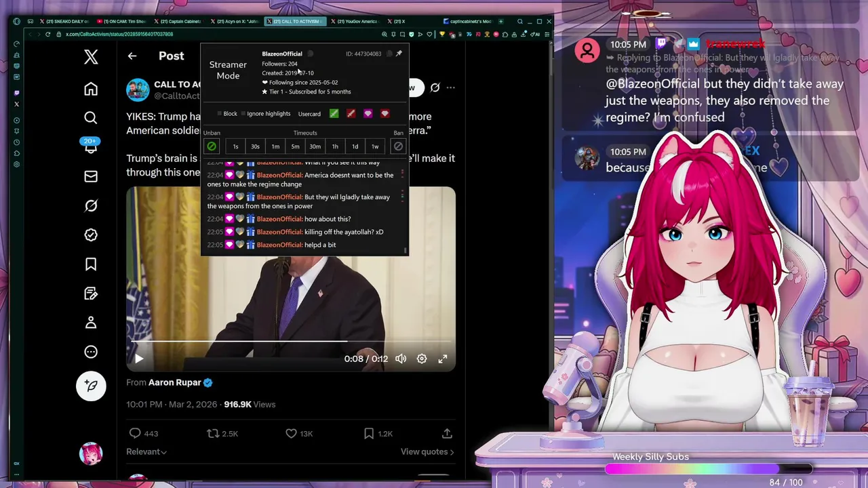Image resolution: width=868 pixels, height=488 pixels.
Task: Select 5m timeout
Action: (x=295, y=146)
